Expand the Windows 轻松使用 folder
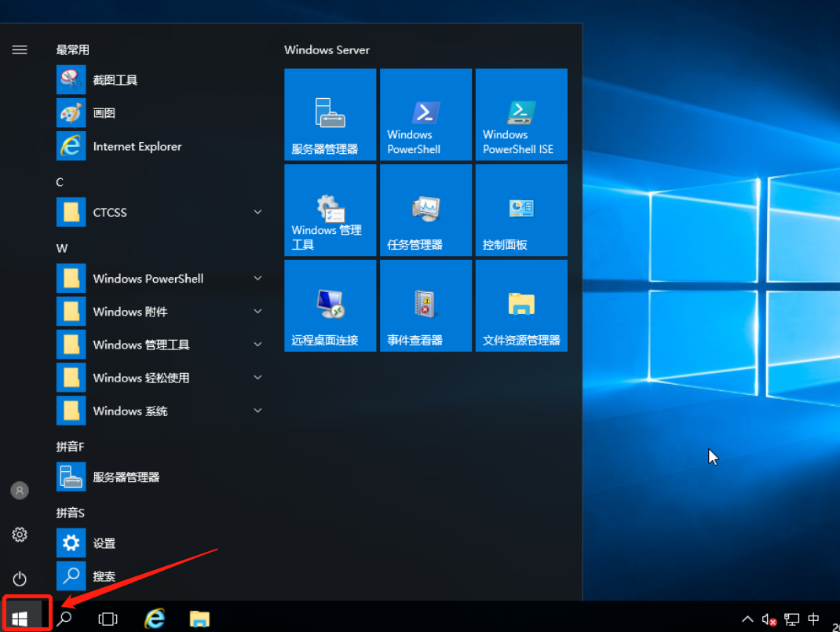 (257, 378)
